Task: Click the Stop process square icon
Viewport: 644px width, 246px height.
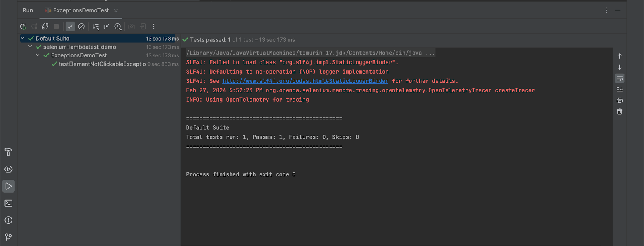Action: click(x=56, y=27)
